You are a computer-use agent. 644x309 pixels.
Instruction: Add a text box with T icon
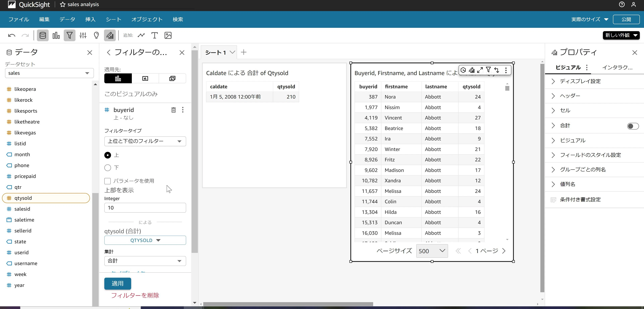(x=154, y=35)
